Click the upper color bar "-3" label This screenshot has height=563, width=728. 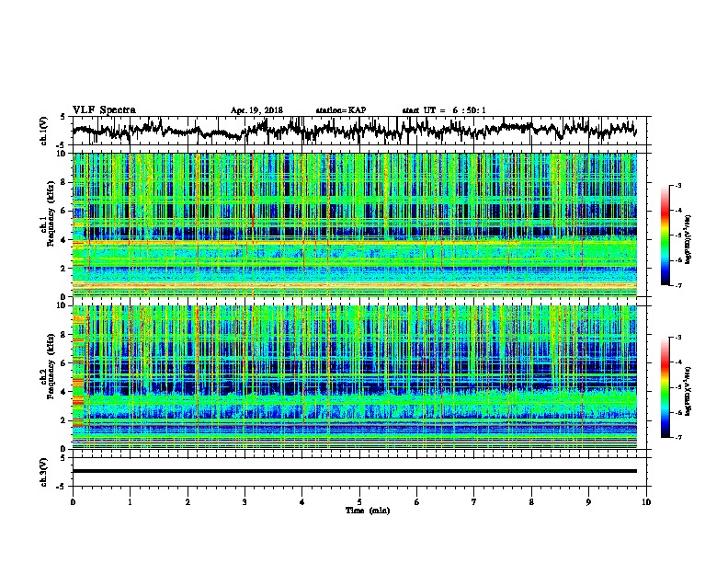coord(677,185)
